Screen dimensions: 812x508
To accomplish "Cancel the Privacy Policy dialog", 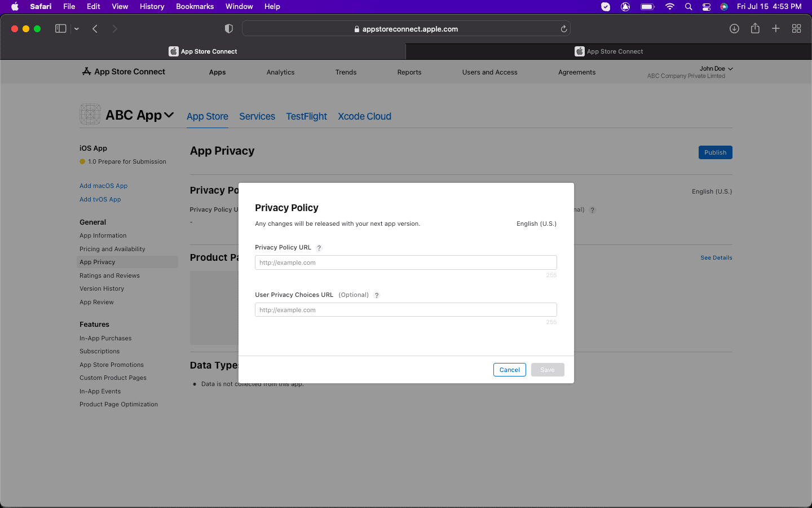I will pyautogui.click(x=509, y=370).
